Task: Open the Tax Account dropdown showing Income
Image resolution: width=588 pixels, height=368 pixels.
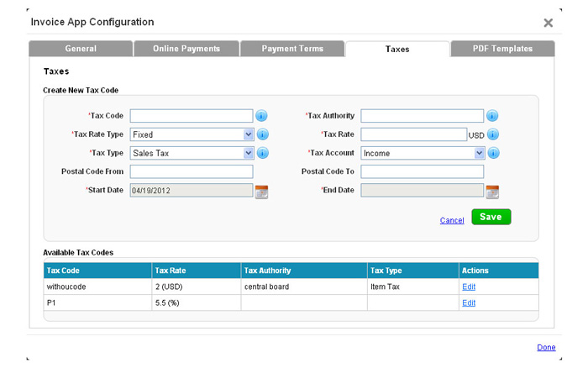Action: pos(423,153)
